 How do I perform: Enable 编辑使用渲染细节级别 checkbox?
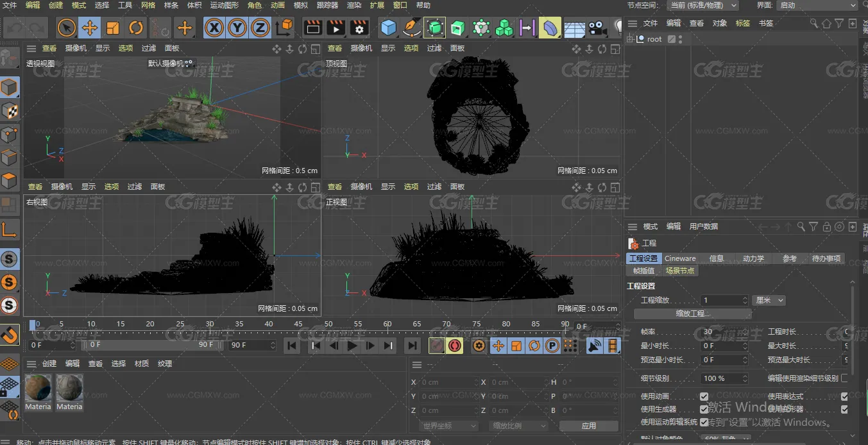(x=844, y=378)
